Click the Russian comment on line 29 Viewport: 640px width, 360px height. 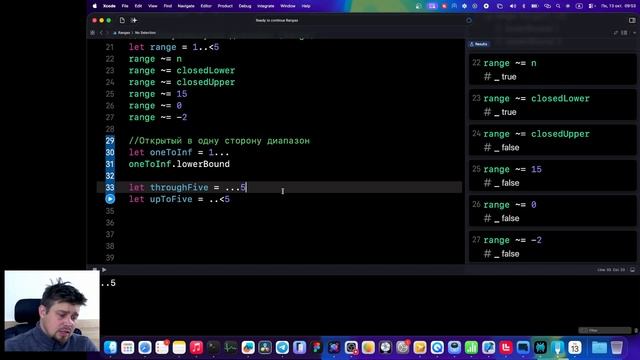219,141
